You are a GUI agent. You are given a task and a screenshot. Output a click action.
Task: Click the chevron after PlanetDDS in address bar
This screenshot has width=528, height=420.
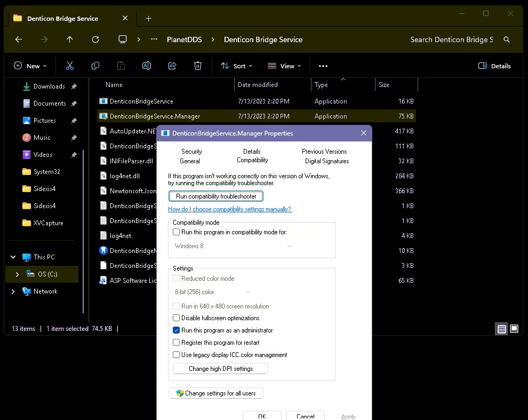tap(213, 39)
